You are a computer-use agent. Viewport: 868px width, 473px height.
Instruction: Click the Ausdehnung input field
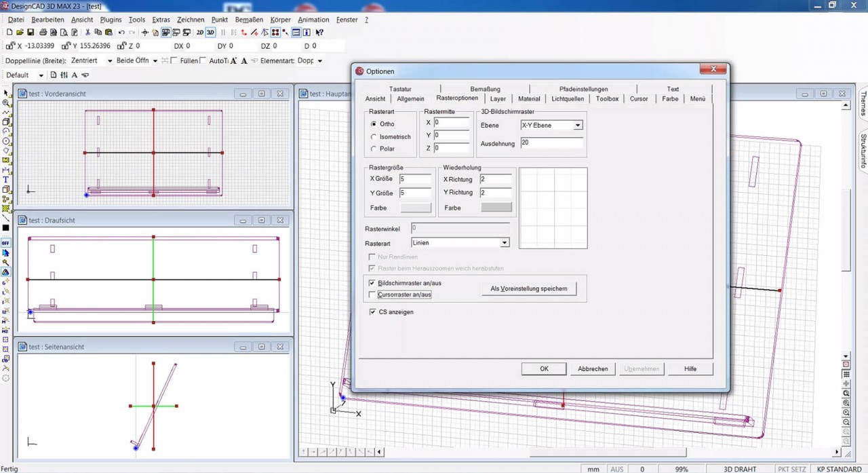[551, 143]
